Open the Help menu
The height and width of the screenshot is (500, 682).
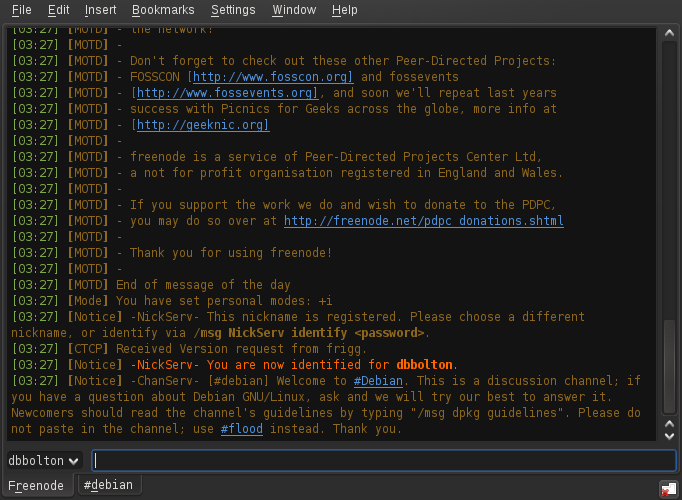point(344,10)
